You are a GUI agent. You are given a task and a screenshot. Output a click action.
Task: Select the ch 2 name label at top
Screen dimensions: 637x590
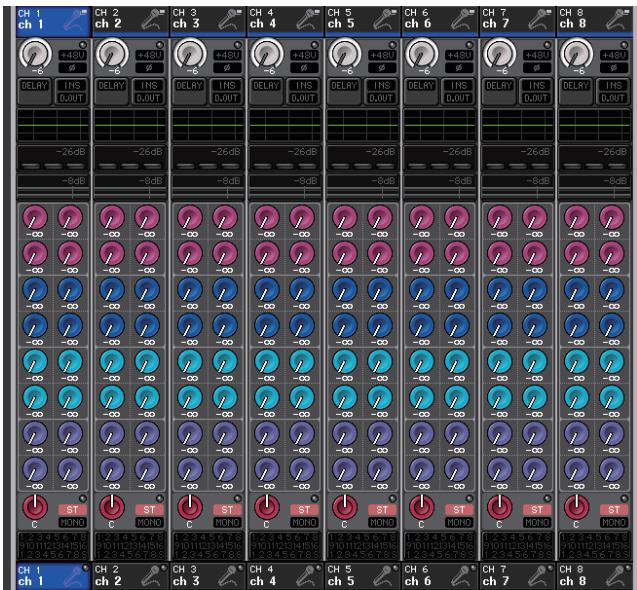(108, 24)
